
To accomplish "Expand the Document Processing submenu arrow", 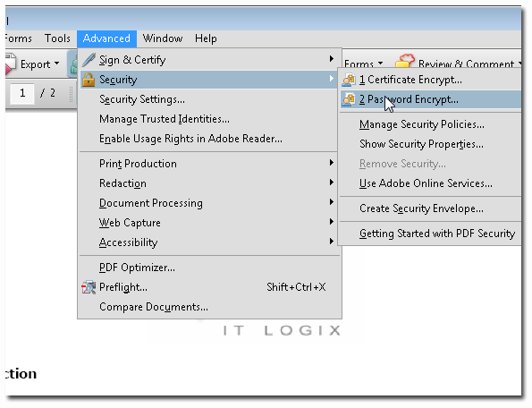I will point(331,202).
